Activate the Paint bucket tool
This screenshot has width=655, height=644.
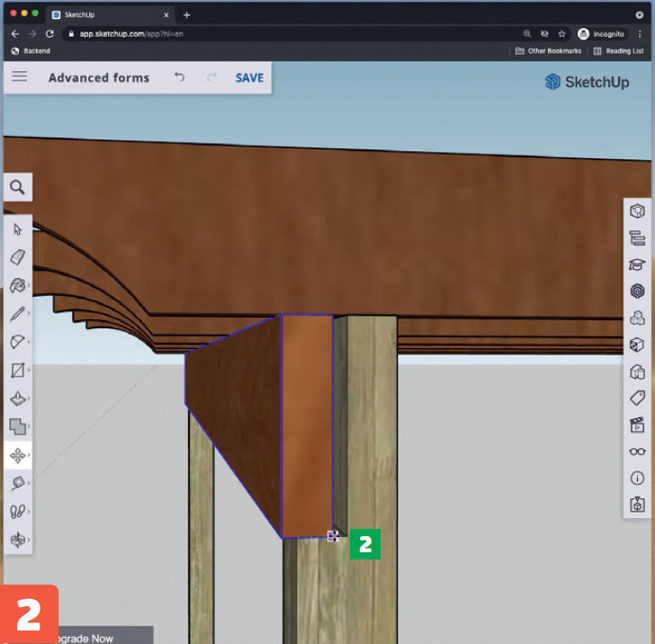pyautogui.click(x=18, y=286)
